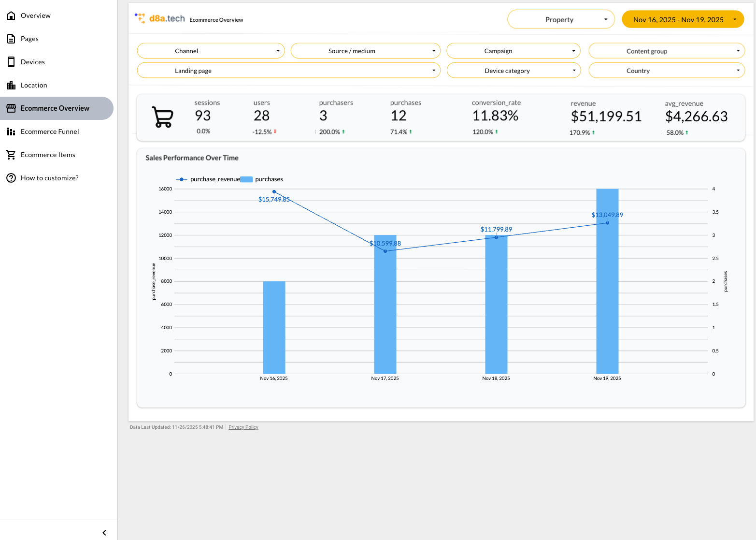This screenshot has height=540, width=756.
Task: Click the question mark help icon
Action: (x=11, y=178)
